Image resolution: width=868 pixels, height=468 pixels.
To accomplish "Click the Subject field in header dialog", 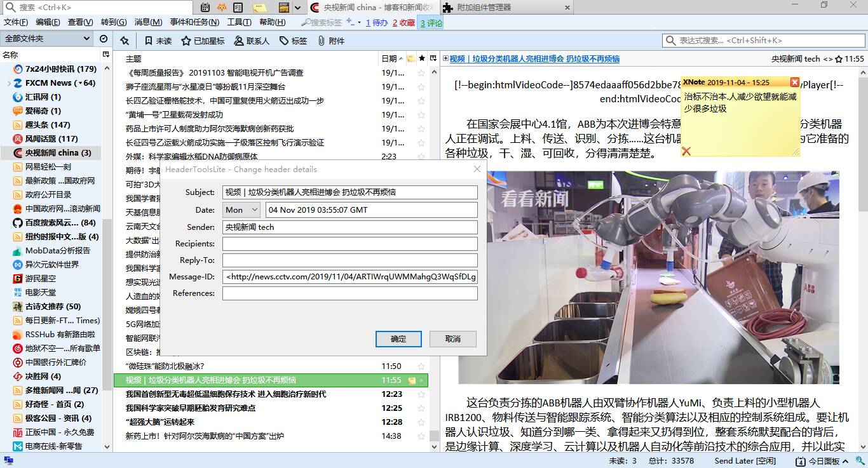I will point(349,192).
